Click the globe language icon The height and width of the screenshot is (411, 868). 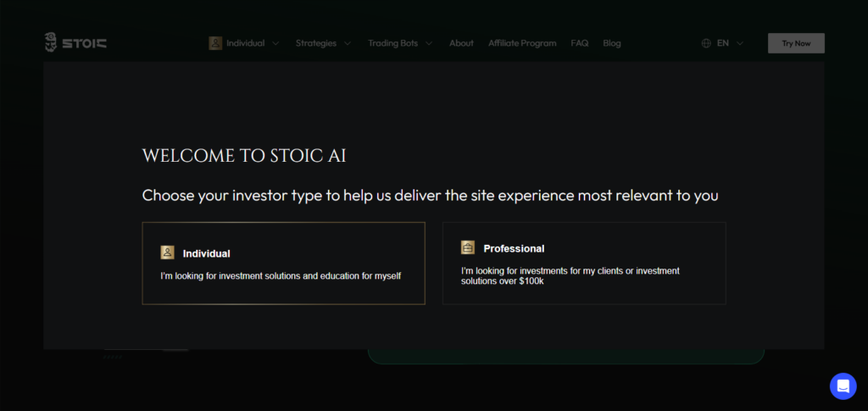click(706, 43)
